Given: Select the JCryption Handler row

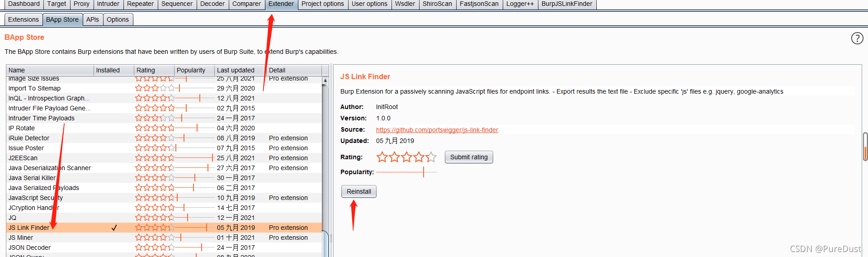Looking at the screenshot, I should point(164,208).
